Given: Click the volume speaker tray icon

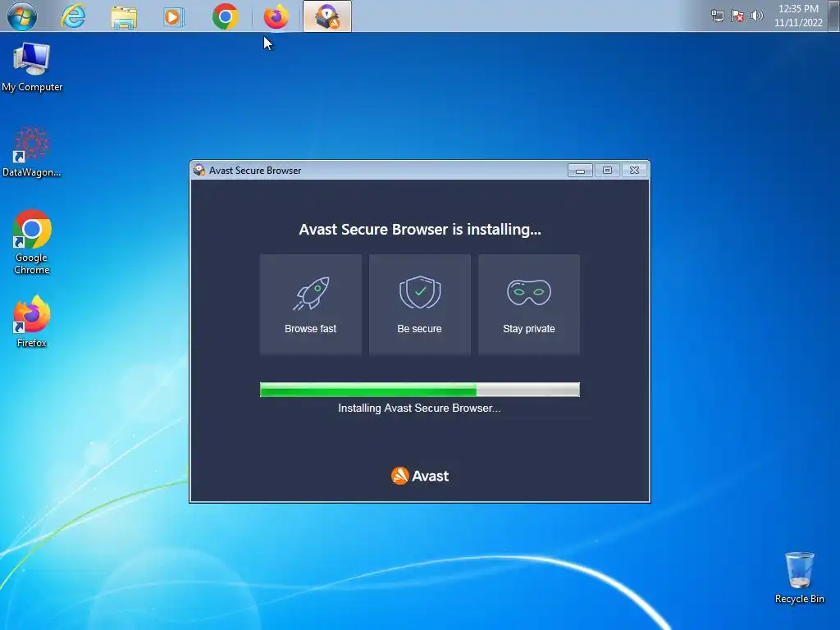Looking at the screenshot, I should pyautogui.click(x=756, y=16).
